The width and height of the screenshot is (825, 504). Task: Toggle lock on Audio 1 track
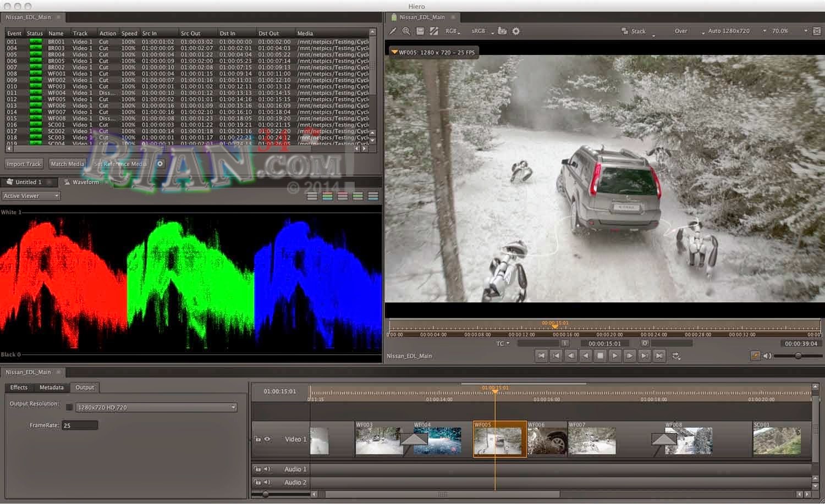click(x=257, y=469)
